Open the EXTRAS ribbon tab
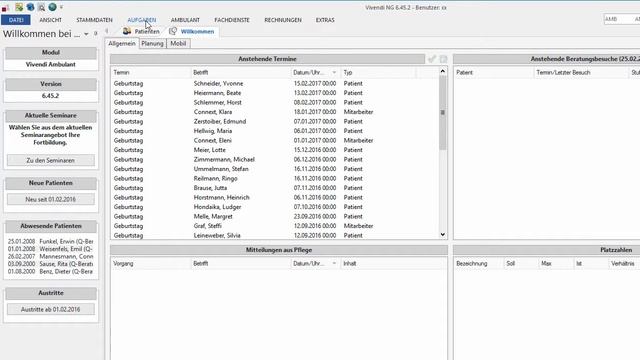This screenshot has width=640, height=360. (325, 20)
